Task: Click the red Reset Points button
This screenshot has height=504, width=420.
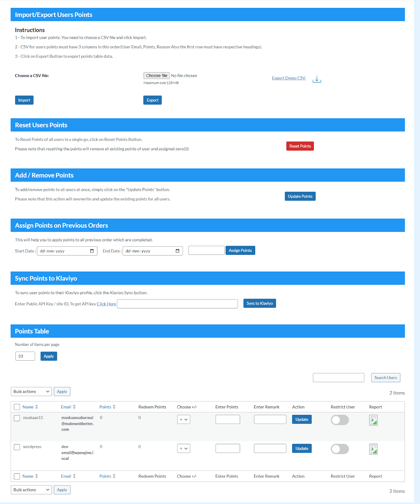Action: [300, 146]
